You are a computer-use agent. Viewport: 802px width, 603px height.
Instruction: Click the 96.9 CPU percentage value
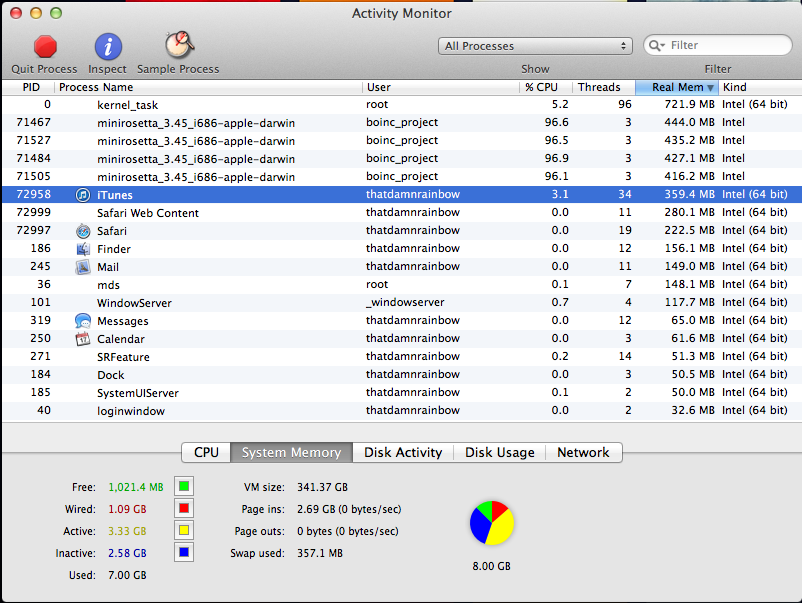[556, 159]
